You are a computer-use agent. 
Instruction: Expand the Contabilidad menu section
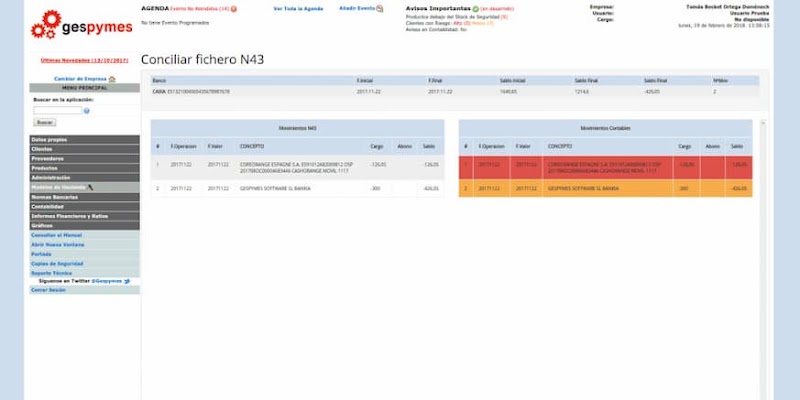pyautogui.click(x=84, y=206)
